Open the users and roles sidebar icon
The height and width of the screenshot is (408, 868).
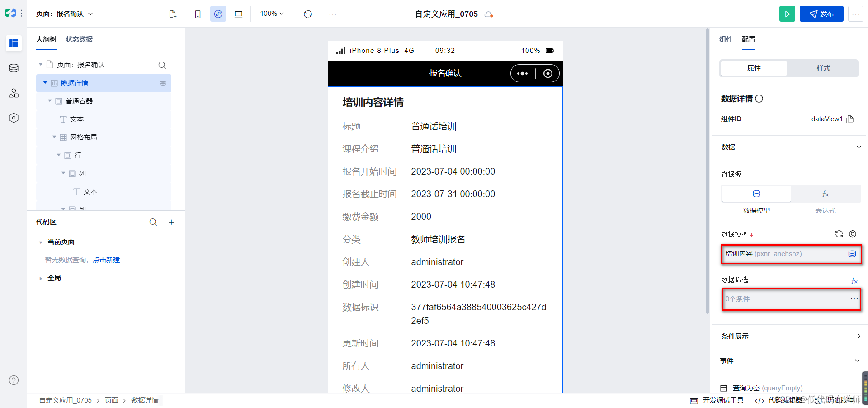click(x=14, y=93)
